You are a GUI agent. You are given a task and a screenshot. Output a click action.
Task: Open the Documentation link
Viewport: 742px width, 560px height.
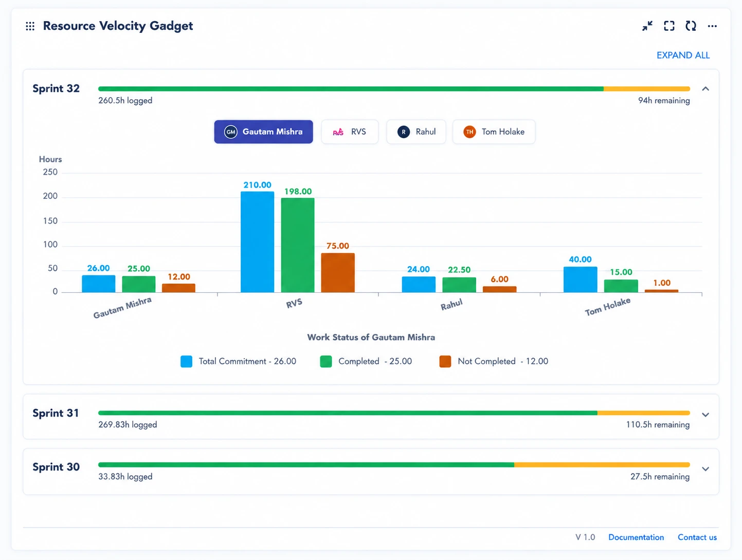636,537
